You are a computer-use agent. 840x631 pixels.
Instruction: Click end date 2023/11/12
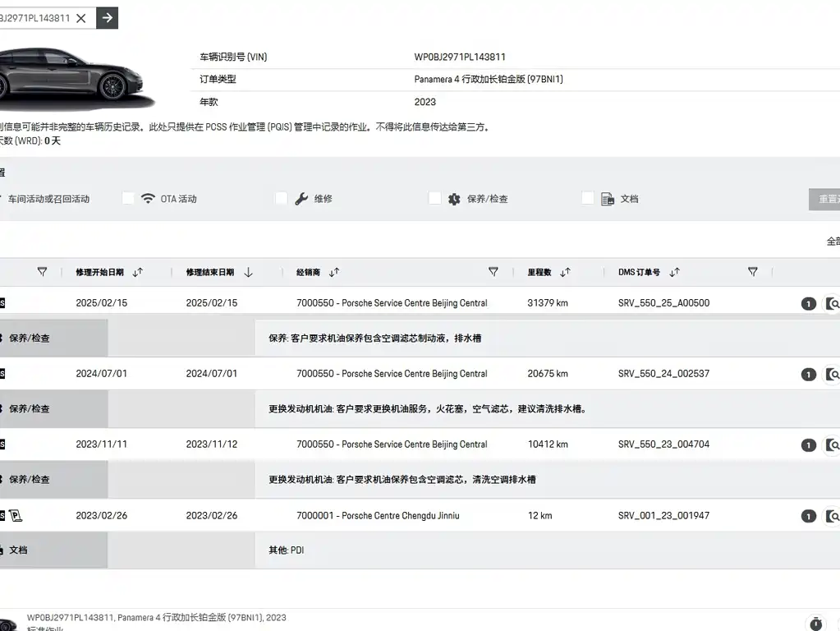tap(212, 444)
